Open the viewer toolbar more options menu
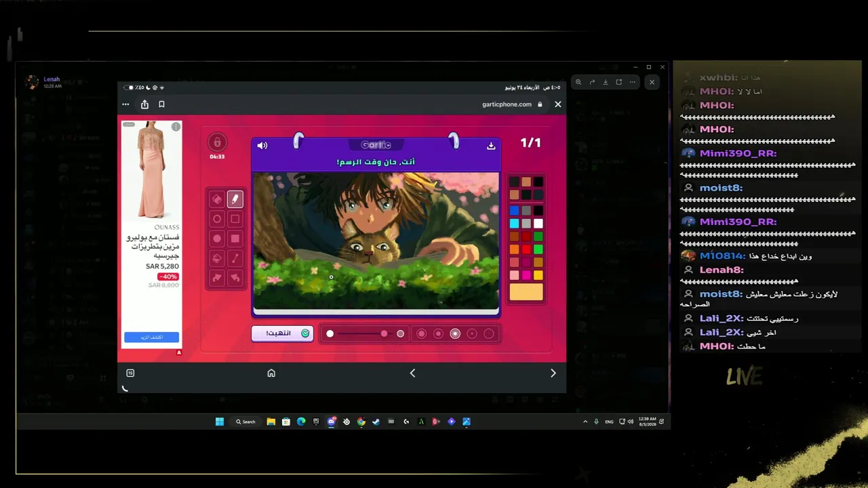The height and width of the screenshot is (488, 868). [633, 82]
